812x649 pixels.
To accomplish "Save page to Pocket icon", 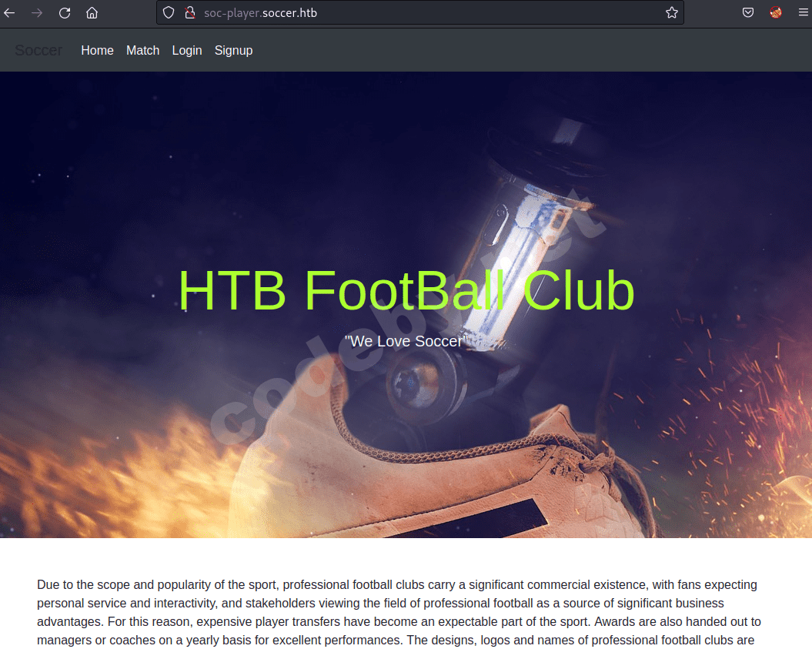I will [748, 12].
